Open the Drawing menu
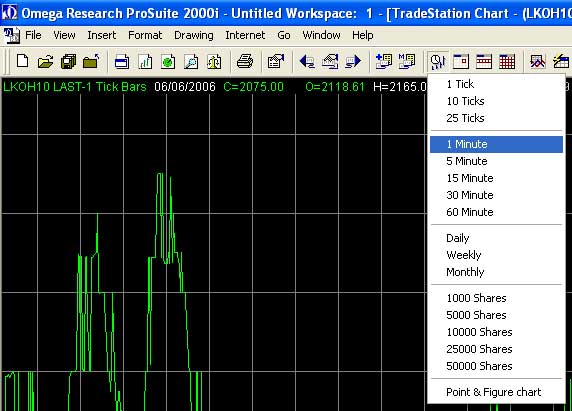This screenshot has height=411, width=572. [x=194, y=35]
